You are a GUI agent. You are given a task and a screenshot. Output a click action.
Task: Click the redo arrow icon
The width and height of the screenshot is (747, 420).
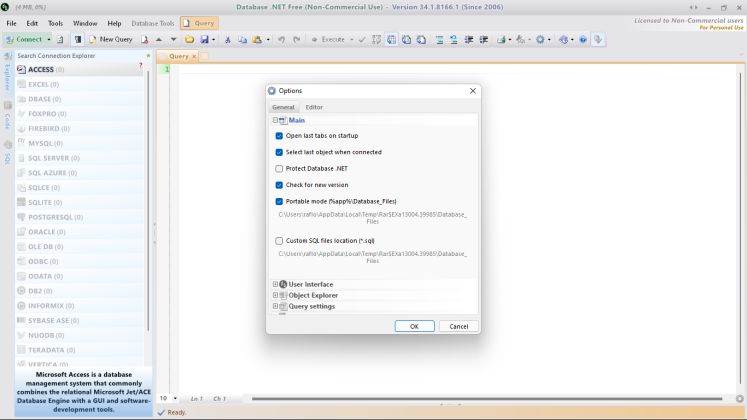coord(296,40)
